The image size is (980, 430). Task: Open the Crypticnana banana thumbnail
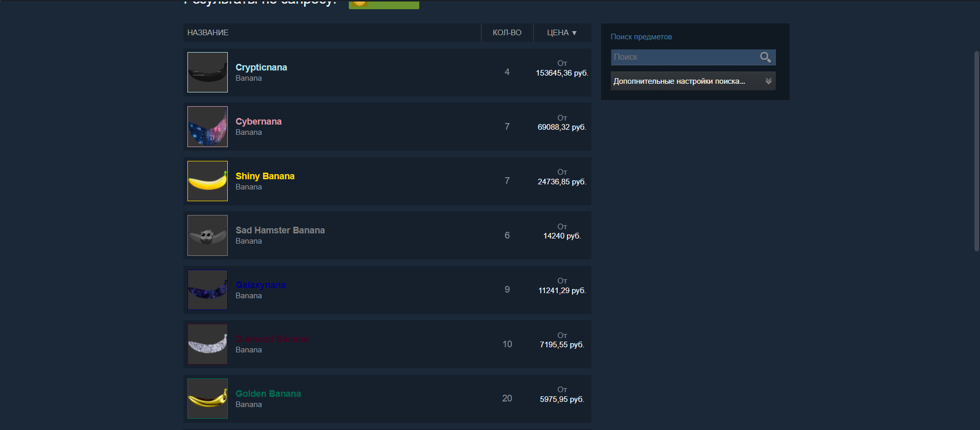point(207,72)
